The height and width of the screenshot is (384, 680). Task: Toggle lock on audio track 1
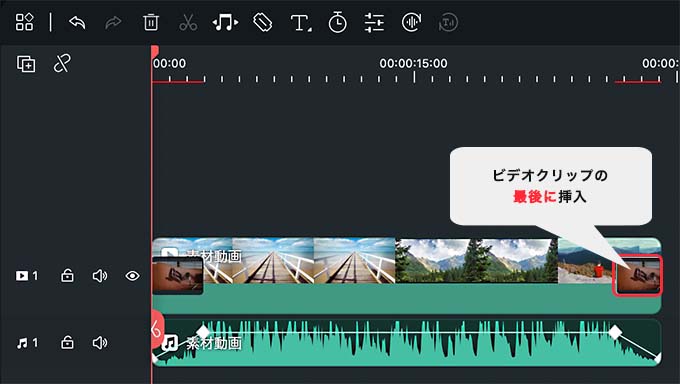tap(67, 343)
